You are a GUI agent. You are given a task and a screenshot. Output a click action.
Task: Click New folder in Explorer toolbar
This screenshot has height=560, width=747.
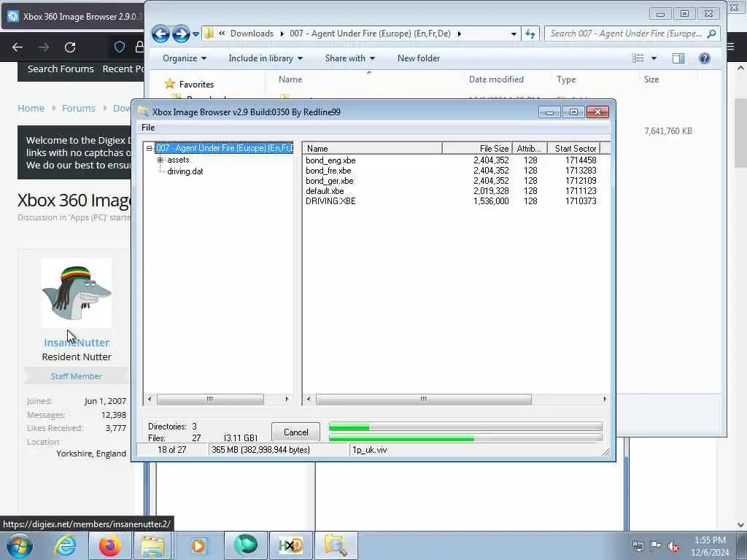[418, 58]
